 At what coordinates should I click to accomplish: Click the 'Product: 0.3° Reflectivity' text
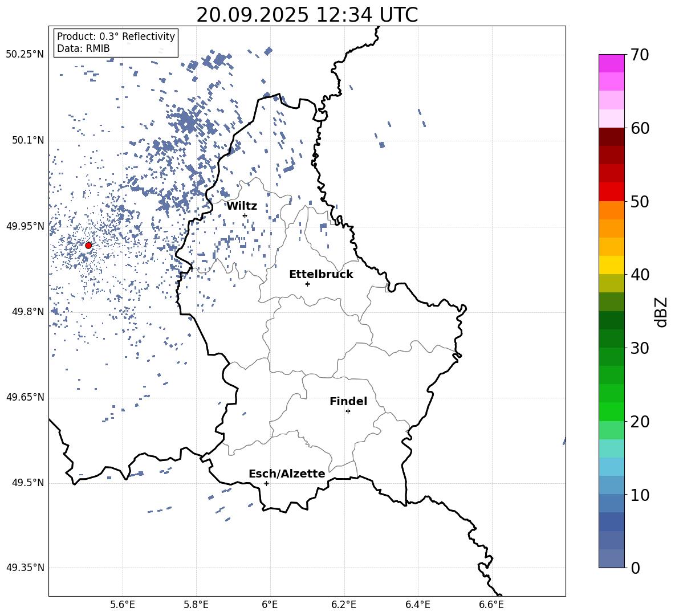click(116, 36)
